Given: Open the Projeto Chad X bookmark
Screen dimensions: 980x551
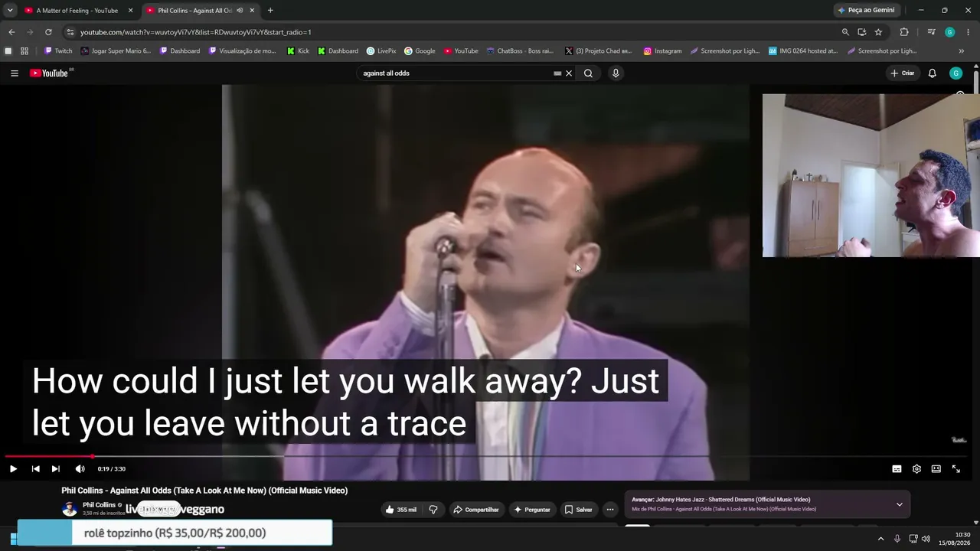Looking at the screenshot, I should [x=597, y=51].
